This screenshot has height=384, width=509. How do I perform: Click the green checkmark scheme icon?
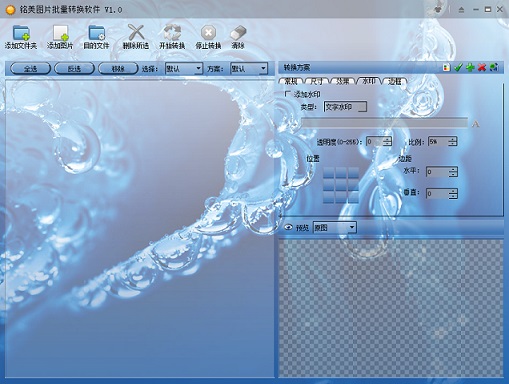[x=458, y=68]
